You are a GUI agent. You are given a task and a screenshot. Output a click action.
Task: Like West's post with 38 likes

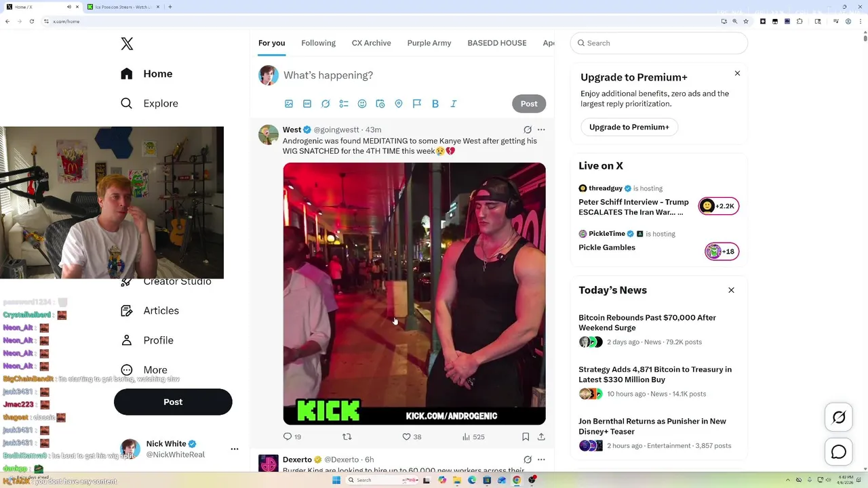click(x=412, y=437)
